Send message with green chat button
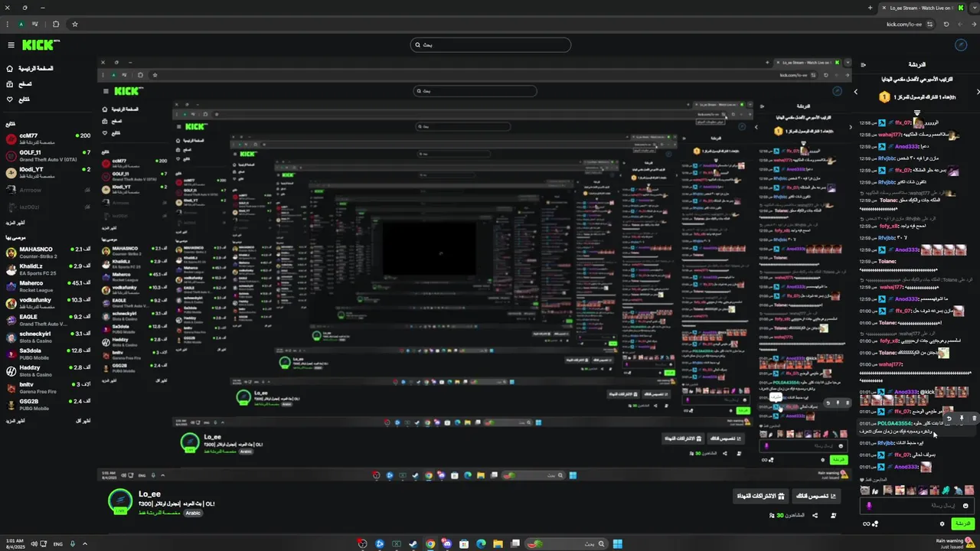980x551 pixels. click(962, 523)
